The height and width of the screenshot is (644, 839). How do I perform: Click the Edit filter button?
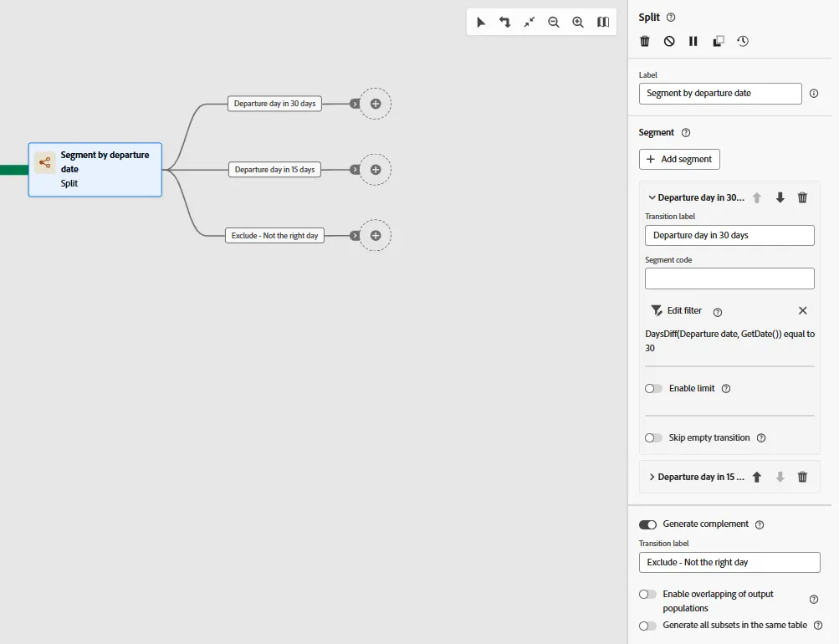click(x=677, y=311)
